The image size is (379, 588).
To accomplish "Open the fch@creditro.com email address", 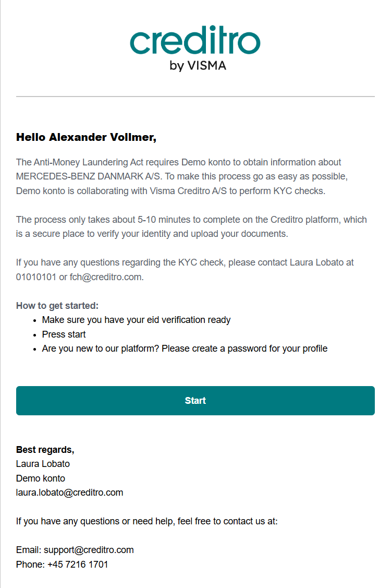I will (106, 277).
